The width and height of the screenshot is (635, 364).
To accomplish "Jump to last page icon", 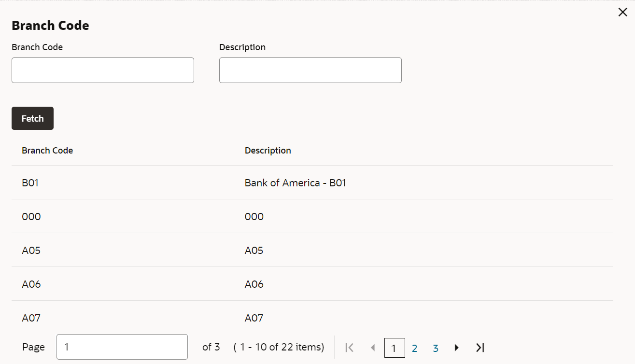I will coord(480,348).
